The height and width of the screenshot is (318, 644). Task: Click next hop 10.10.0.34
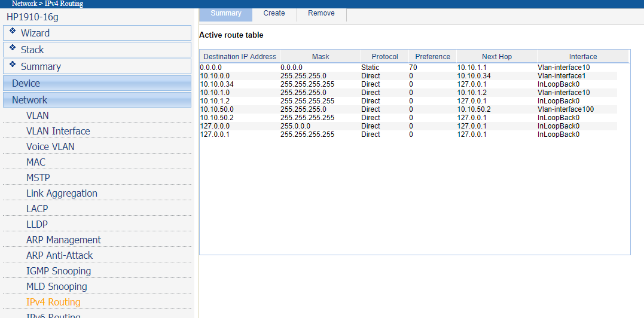(474, 76)
